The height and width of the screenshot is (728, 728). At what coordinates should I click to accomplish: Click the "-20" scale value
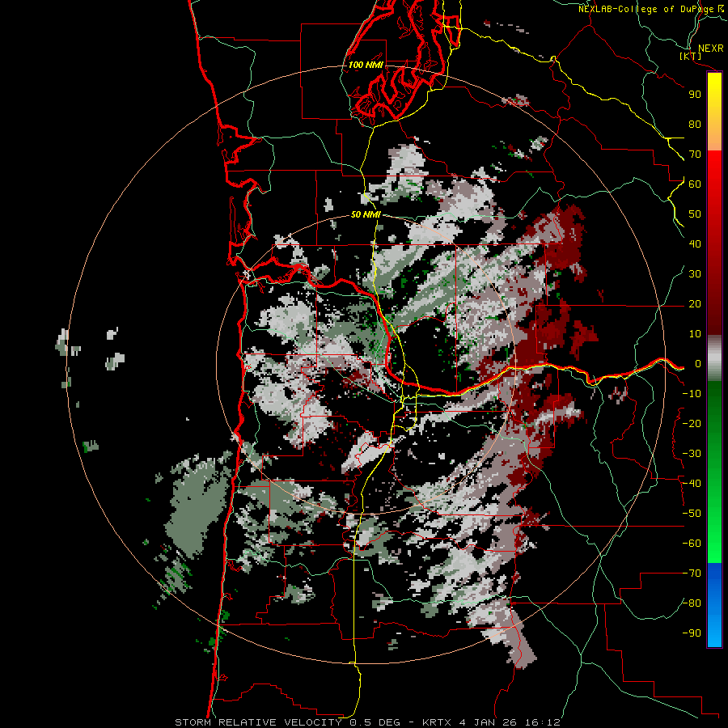click(692, 424)
